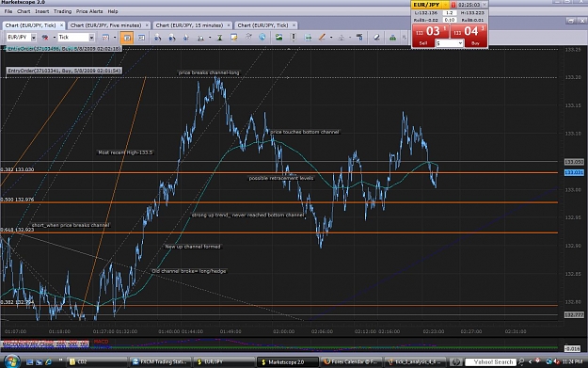Open FXCM Trading Station taskbar button

point(161,362)
